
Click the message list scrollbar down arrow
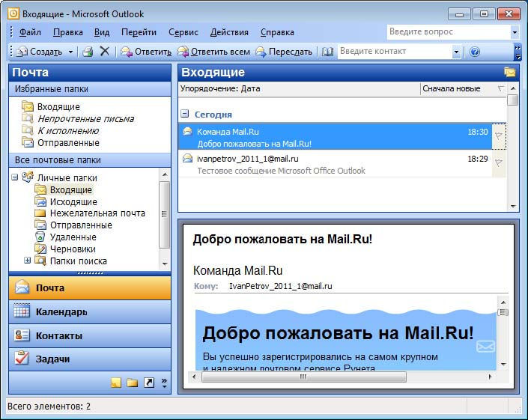click(x=513, y=207)
